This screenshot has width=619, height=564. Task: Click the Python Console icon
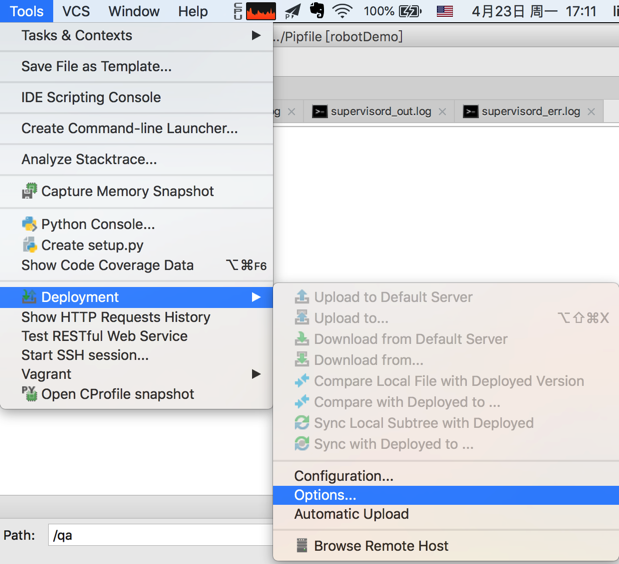[29, 224]
